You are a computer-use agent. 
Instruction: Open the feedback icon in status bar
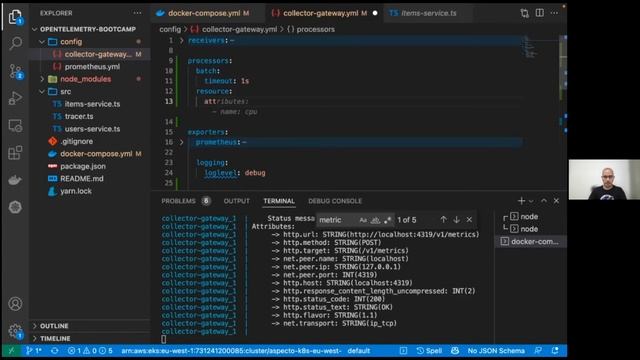538,351
